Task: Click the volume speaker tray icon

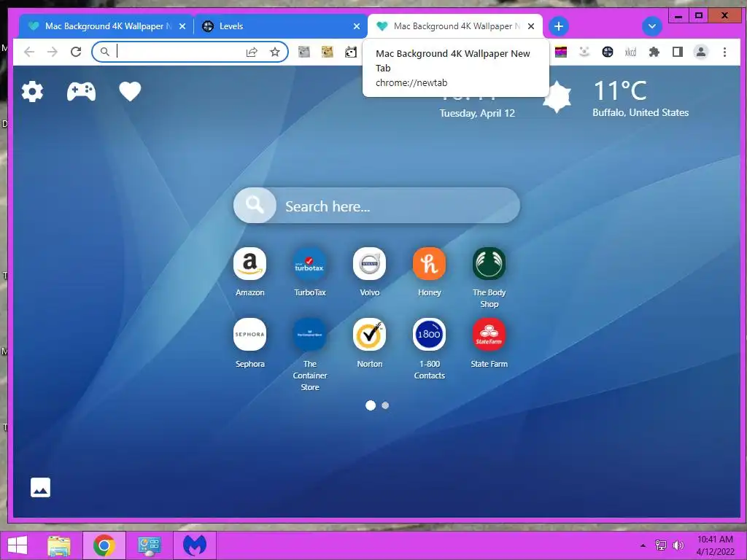Action: pos(678,545)
